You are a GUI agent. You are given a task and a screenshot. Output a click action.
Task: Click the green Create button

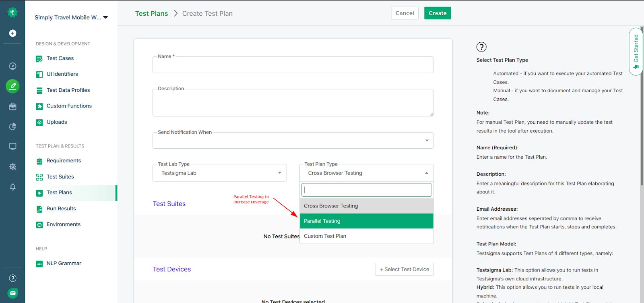pyautogui.click(x=438, y=13)
